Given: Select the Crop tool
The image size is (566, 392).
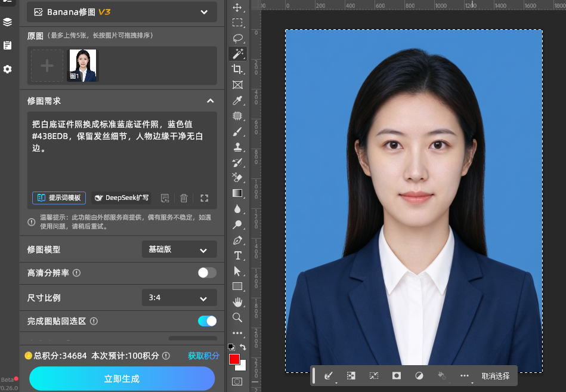Looking at the screenshot, I should coord(237,69).
